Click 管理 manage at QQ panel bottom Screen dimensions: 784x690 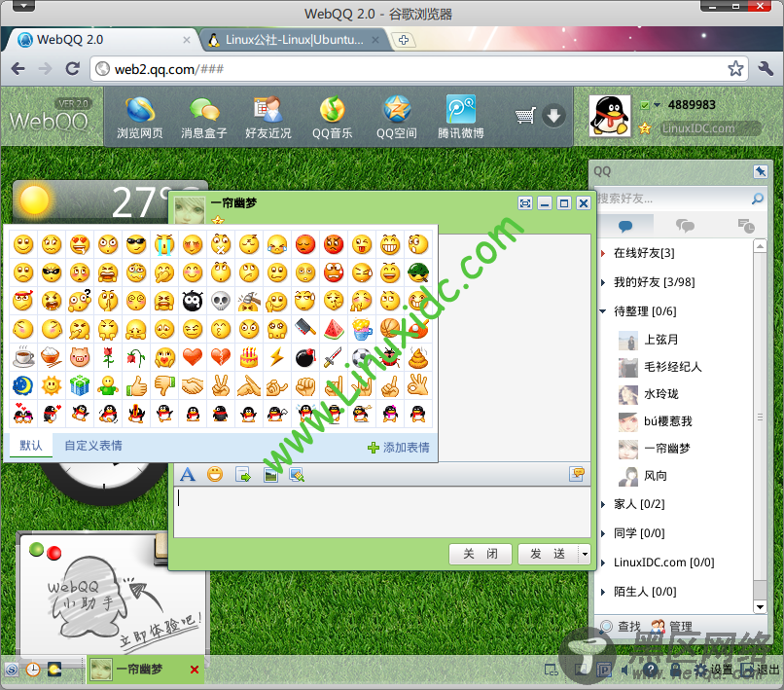672,626
